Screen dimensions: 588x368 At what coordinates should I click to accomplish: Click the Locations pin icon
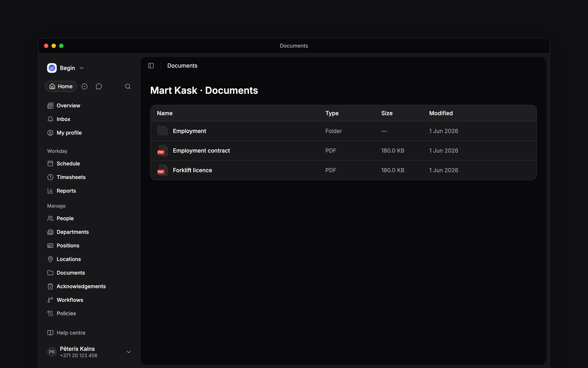[x=50, y=259]
